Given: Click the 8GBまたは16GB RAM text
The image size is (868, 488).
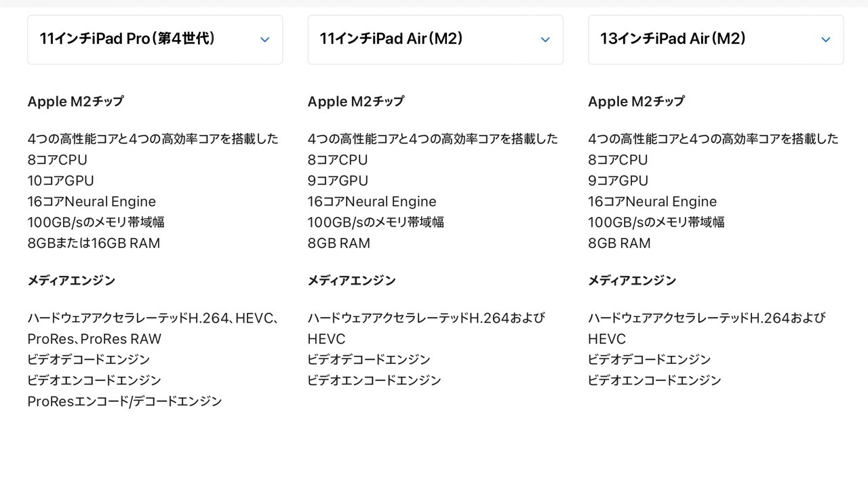Looking at the screenshot, I should pyautogui.click(x=94, y=243).
